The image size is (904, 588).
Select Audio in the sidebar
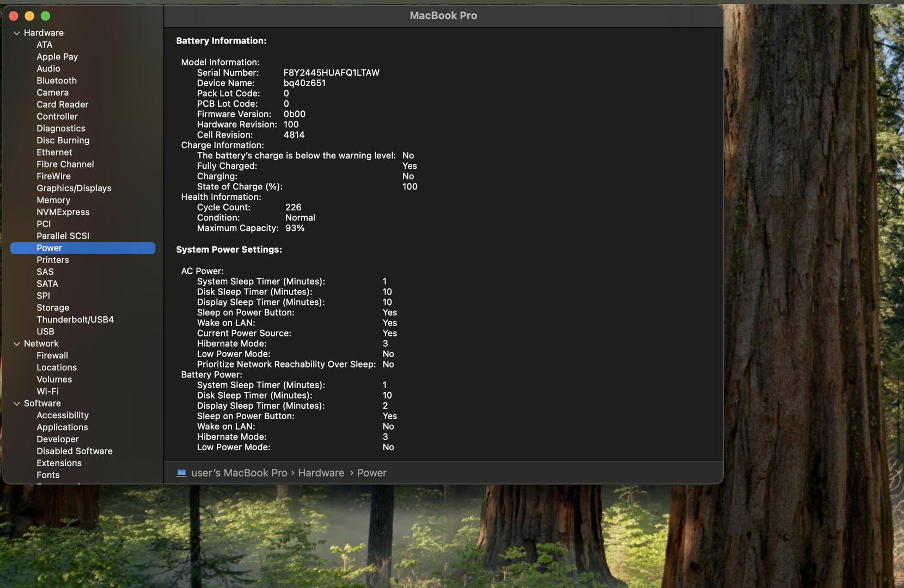click(x=48, y=69)
